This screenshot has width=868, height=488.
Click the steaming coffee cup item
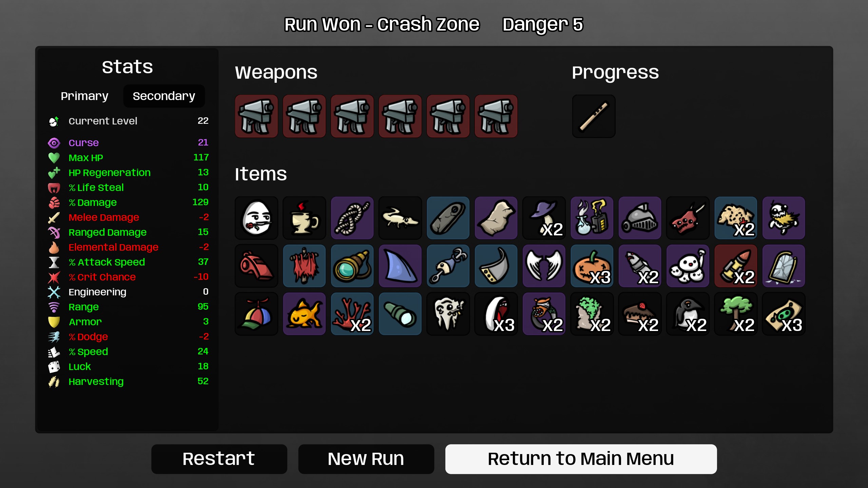[x=304, y=218]
